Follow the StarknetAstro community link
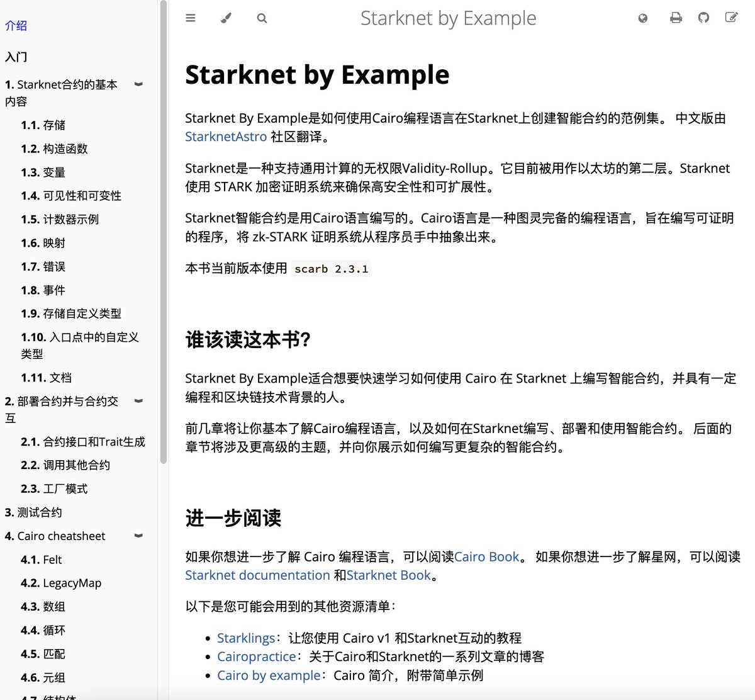The height and width of the screenshot is (700, 755). tap(226, 137)
